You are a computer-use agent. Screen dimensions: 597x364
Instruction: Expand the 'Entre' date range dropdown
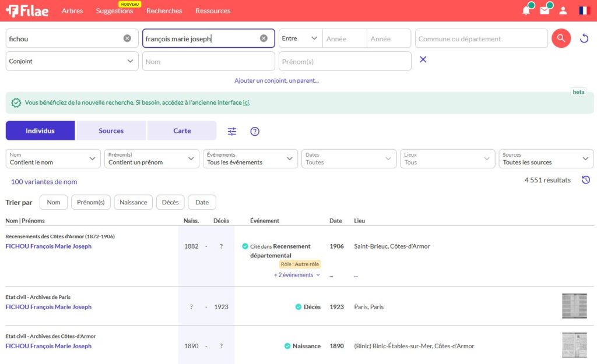tap(300, 38)
